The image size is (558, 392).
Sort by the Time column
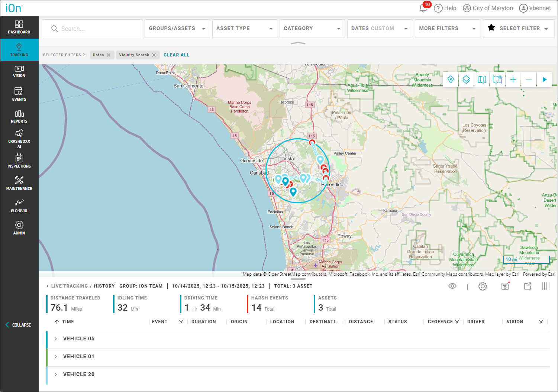coord(64,322)
